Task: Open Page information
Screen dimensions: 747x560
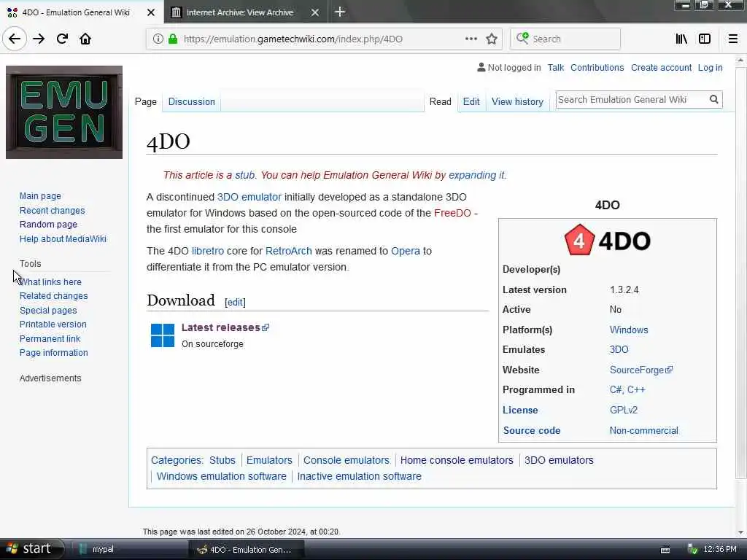Action: click(x=53, y=353)
